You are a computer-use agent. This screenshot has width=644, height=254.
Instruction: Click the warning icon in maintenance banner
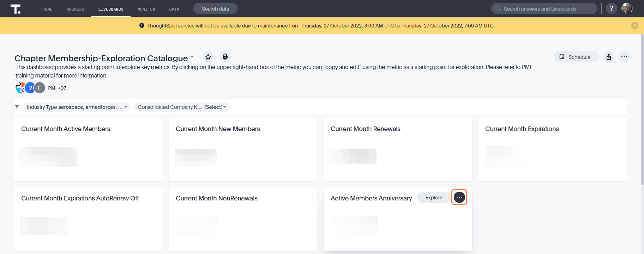142,25
